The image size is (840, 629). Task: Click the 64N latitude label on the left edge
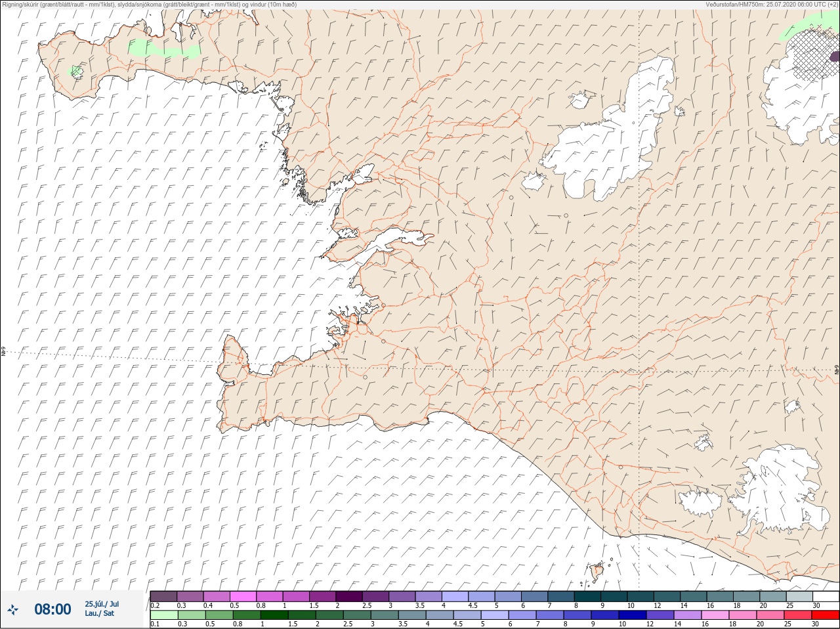click(x=3, y=352)
